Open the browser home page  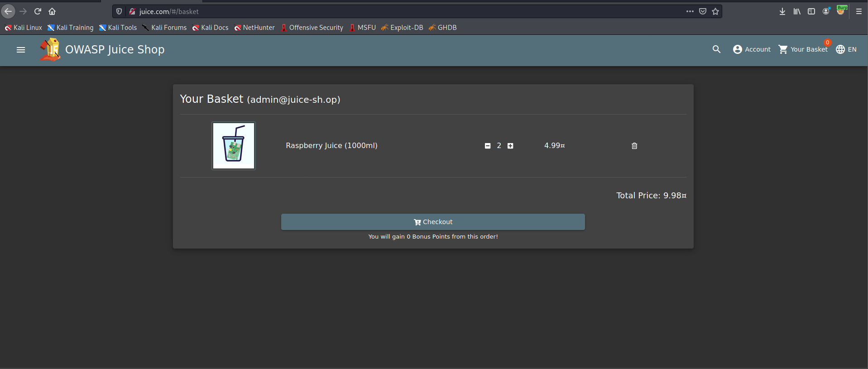(x=52, y=11)
